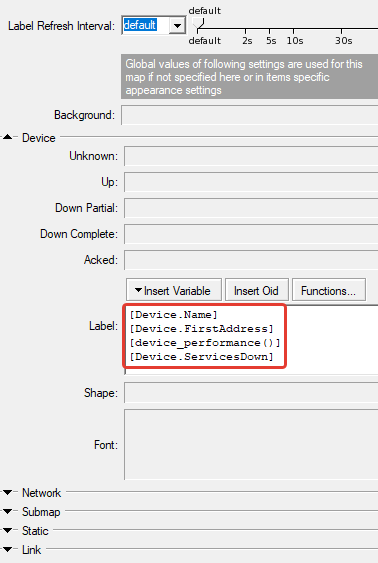Open the Label Refresh Interval dropdown arrow
378x563 pixels.
click(177, 26)
